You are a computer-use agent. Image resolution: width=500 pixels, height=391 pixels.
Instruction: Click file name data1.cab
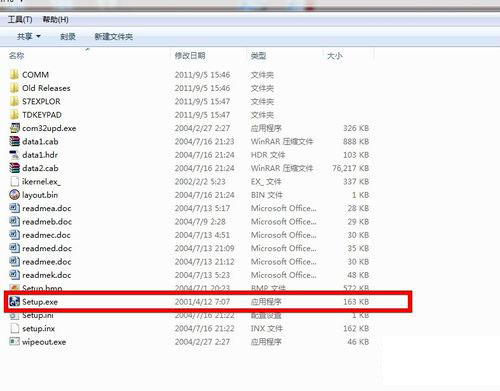[40, 142]
